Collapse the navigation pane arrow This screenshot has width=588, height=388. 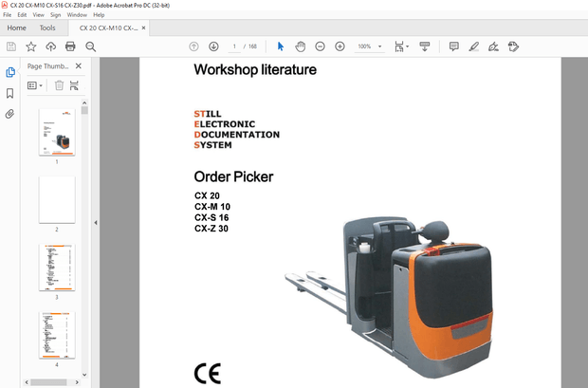[x=95, y=223]
